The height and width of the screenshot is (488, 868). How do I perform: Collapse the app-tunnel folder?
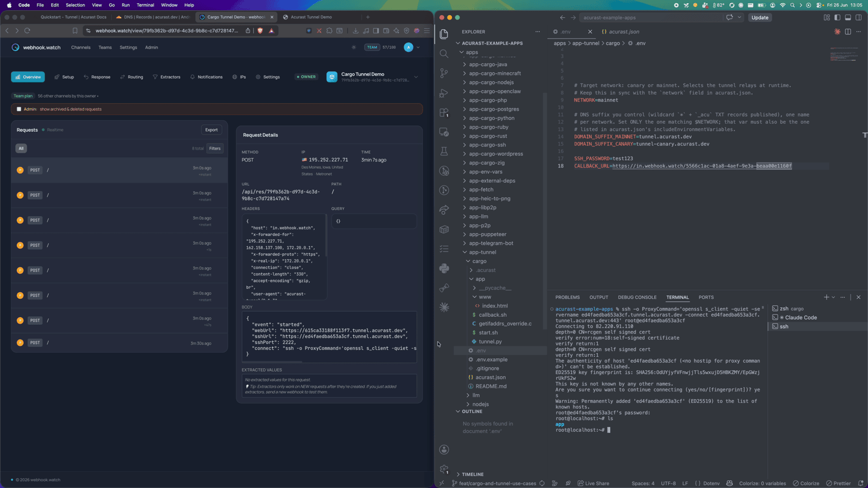point(482,252)
